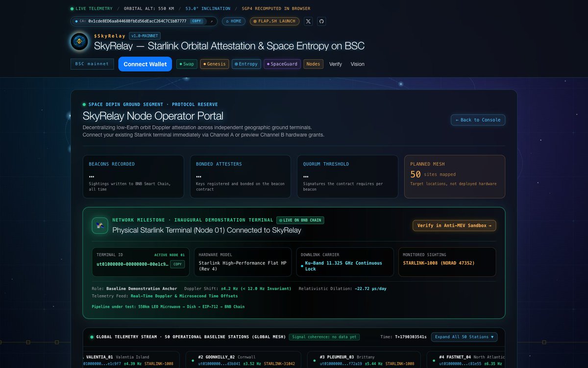Screen dimensions: 588x368
Task: Copy the Terminal ID
Action: click(x=177, y=264)
